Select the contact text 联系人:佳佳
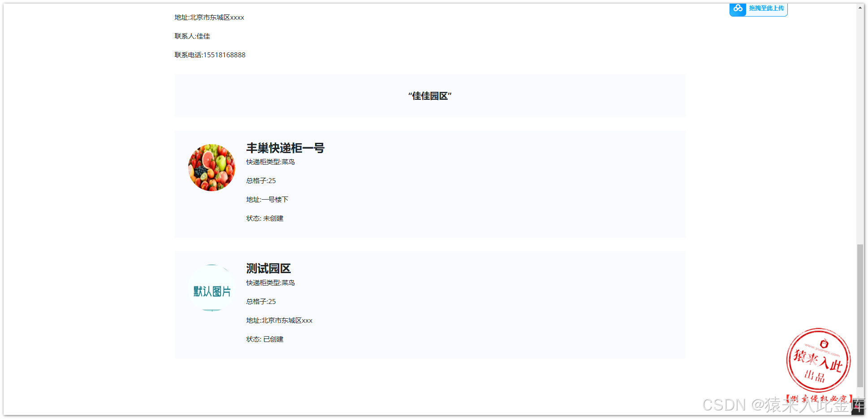868x419 pixels. (x=192, y=36)
